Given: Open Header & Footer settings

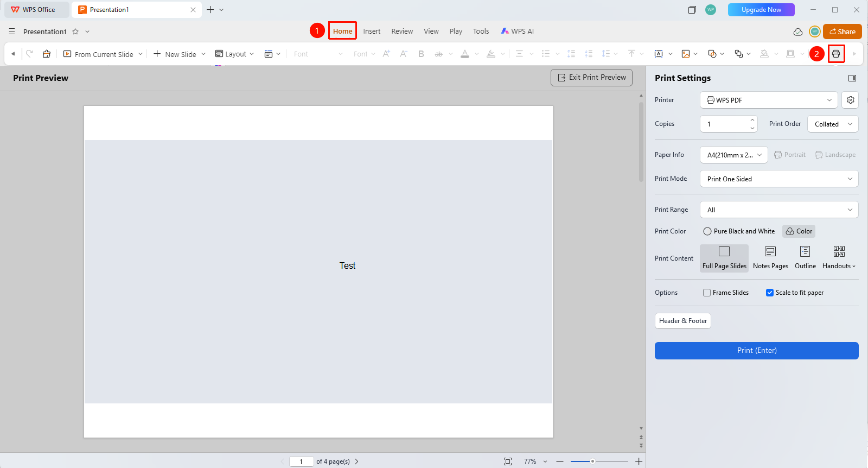Looking at the screenshot, I should click(x=683, y=321).
